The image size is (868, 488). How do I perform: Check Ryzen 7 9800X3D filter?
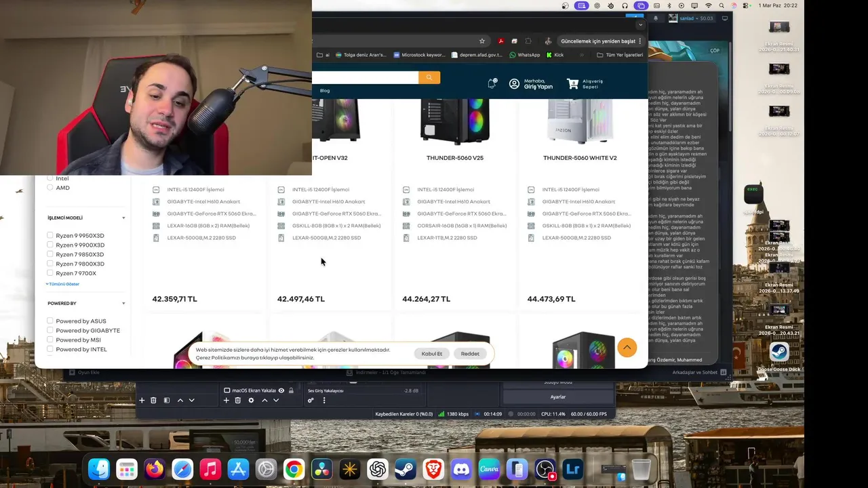(x=50, y=264)
